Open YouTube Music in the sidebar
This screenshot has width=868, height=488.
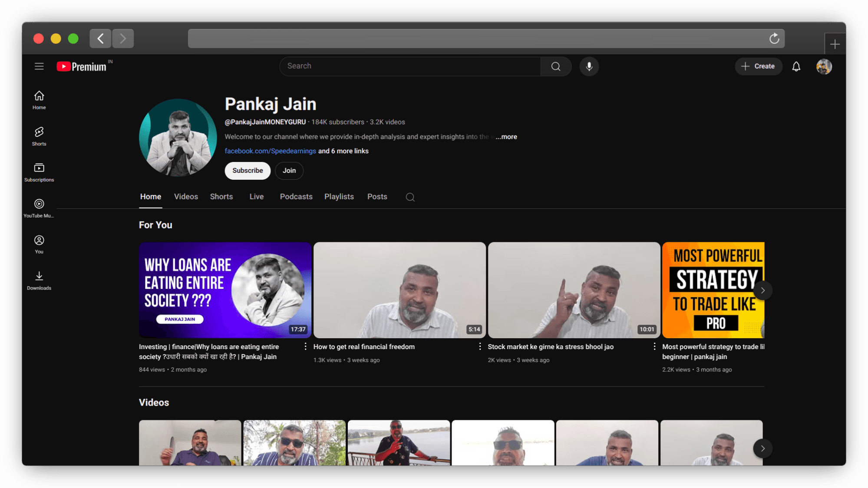coord(39,208)
